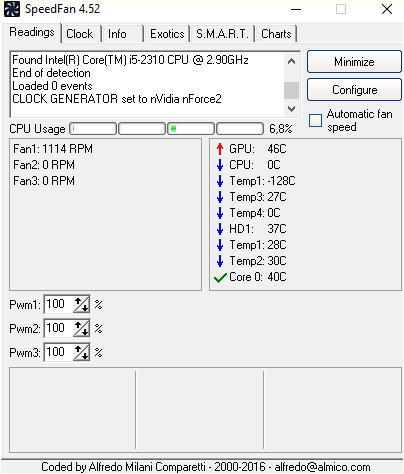404x474 pixels.
Task: Click the blue down arrow beside CPU temperature
Action: [220, 165]
